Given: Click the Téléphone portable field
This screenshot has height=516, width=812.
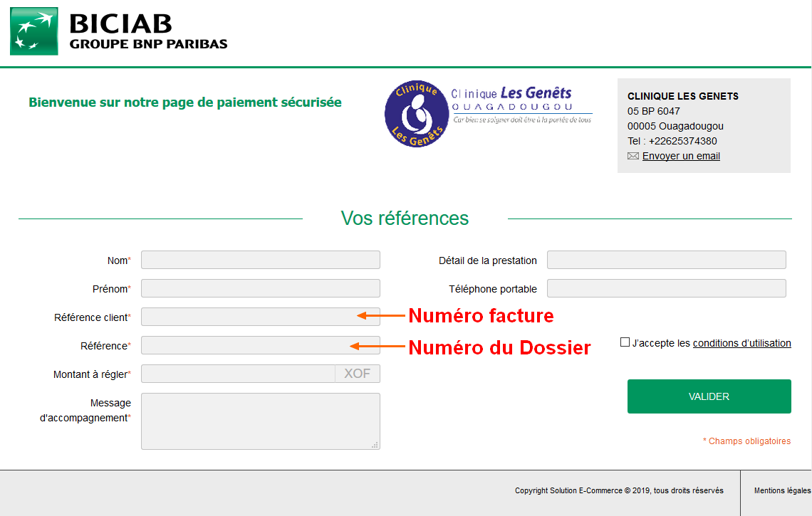Looking at the screenshot, I should click(666, 288).
